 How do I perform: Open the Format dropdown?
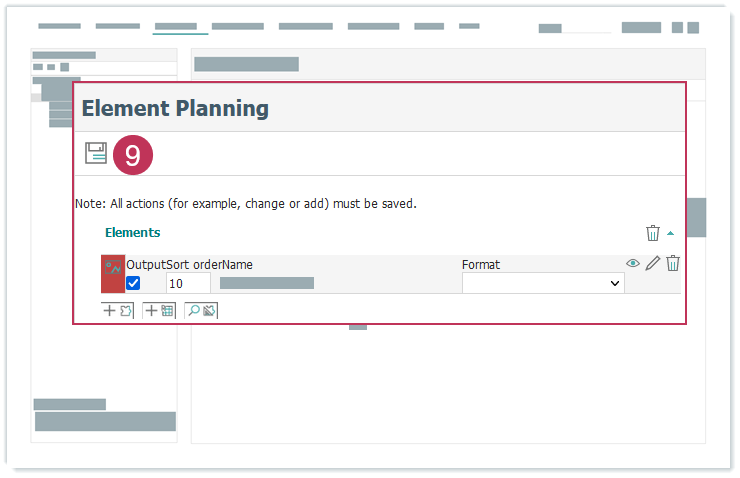543,283
